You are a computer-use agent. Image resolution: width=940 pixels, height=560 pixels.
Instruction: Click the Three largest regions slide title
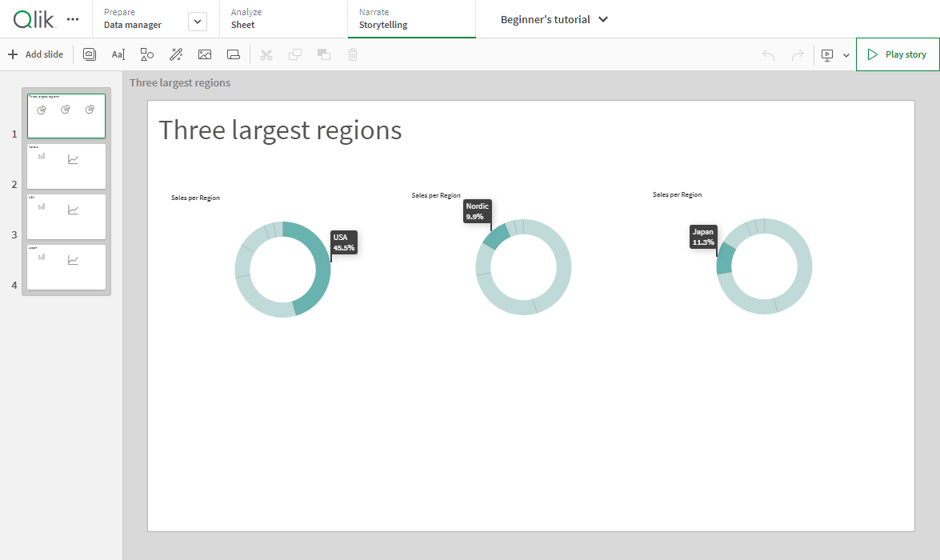[280, 130]
